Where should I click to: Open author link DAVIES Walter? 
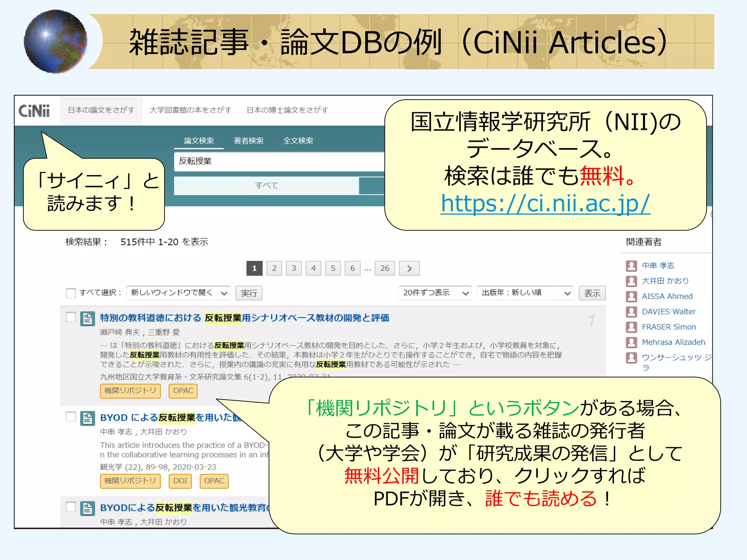pyautogui.click(x=669, y=312)
